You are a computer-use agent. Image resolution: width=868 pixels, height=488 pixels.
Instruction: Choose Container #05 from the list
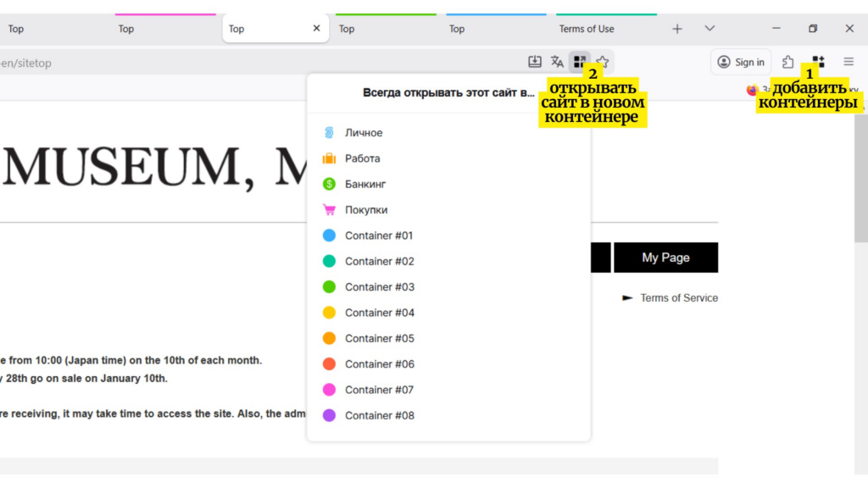[448, 339]
